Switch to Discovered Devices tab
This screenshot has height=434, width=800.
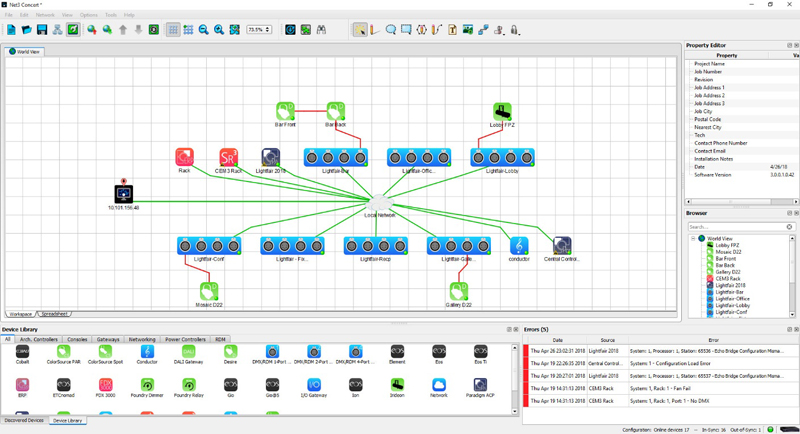[24, 420]
